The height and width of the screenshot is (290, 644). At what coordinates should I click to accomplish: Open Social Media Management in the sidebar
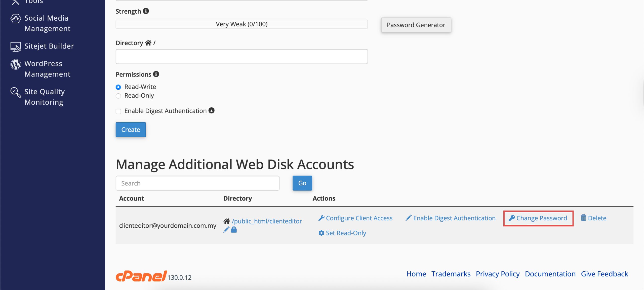47,23
